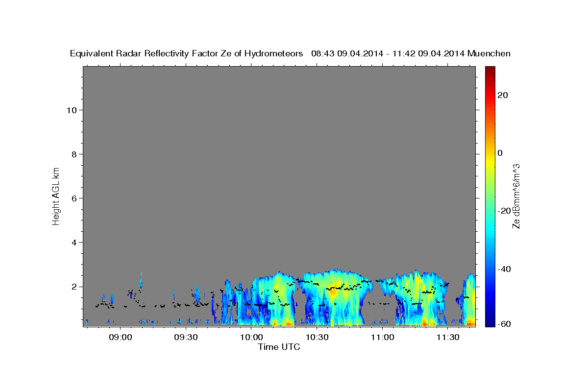Click the 'Time UTC' axis label

point(279,347)
